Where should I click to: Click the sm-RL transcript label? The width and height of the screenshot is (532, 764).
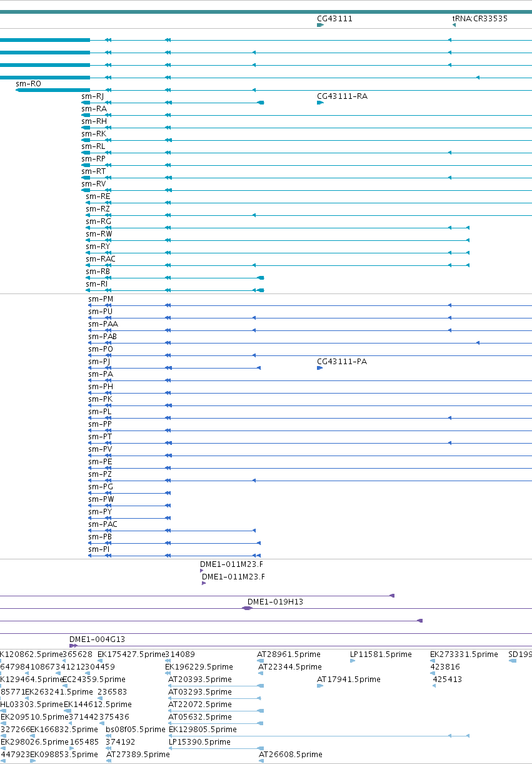point(93,146)
